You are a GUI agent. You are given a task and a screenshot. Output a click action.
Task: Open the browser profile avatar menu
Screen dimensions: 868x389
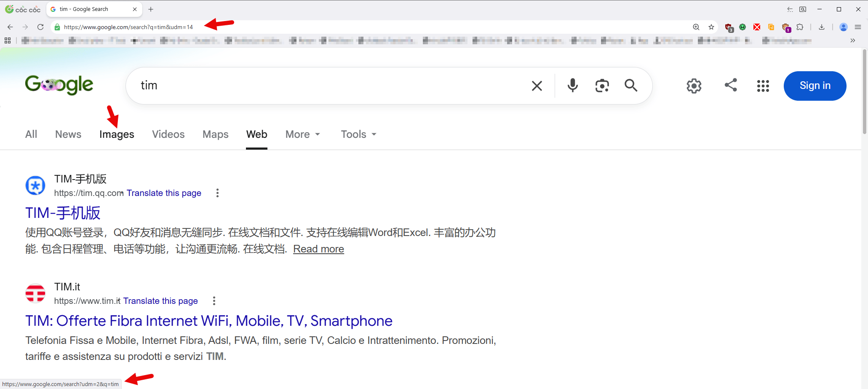tap(844, 27)
